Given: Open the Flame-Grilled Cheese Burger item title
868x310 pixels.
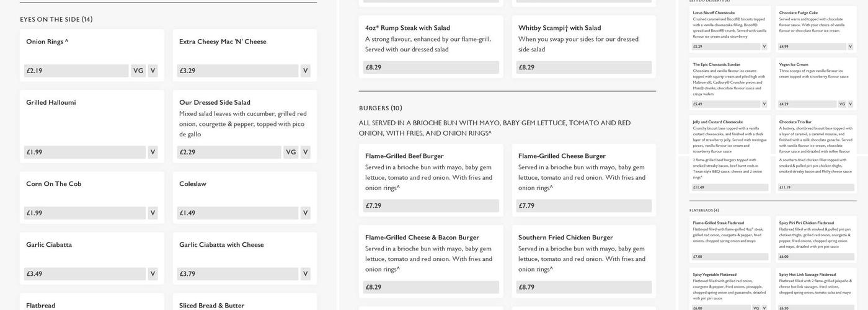Looking at the screenshot, I should tap(562, 156).
